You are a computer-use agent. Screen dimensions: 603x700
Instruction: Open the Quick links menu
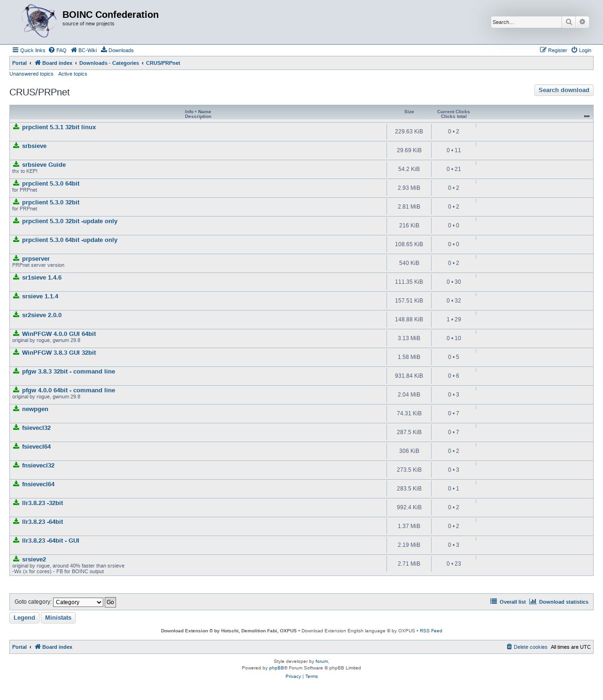(29, 50)
